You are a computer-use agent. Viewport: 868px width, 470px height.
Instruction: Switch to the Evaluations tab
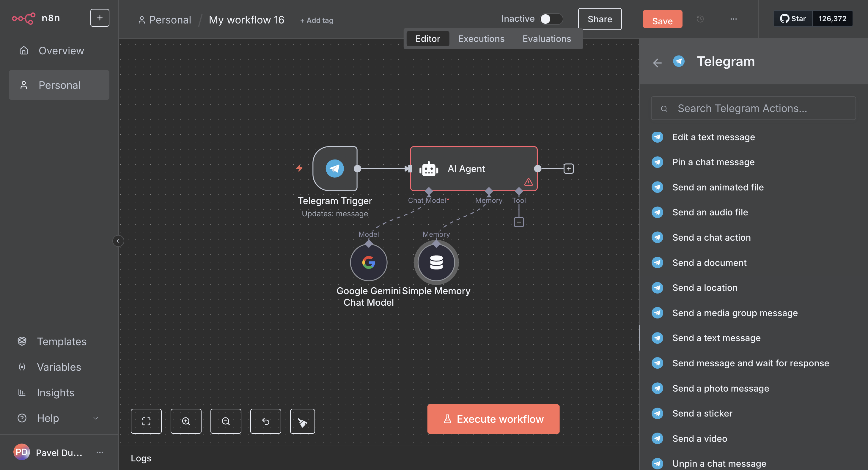pyautogui.click(x=546, y=39)
